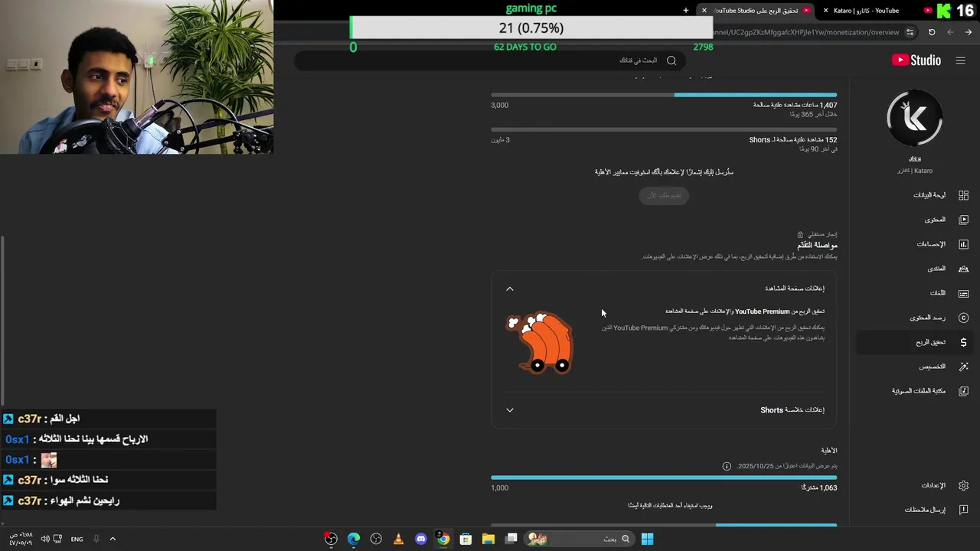Click the 'الأهلية' eligibility heading
This screenshot has width=980, height=551.
(829, 451)
